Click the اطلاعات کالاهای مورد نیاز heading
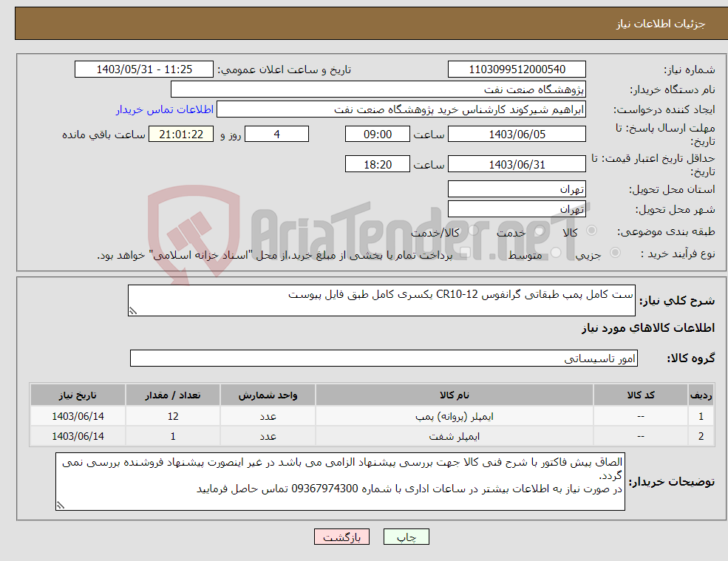This screenshot has height=561, width=728. (648, 328)
